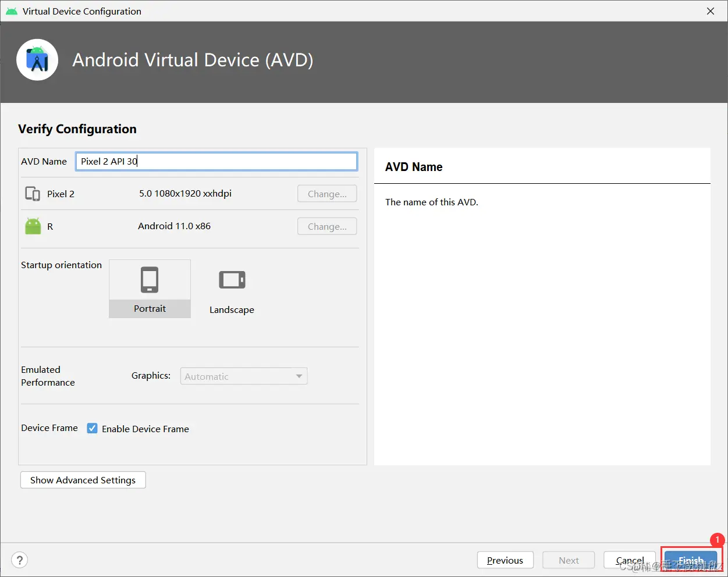Click the 'Pixel 2' device name text

click(61, 194)
